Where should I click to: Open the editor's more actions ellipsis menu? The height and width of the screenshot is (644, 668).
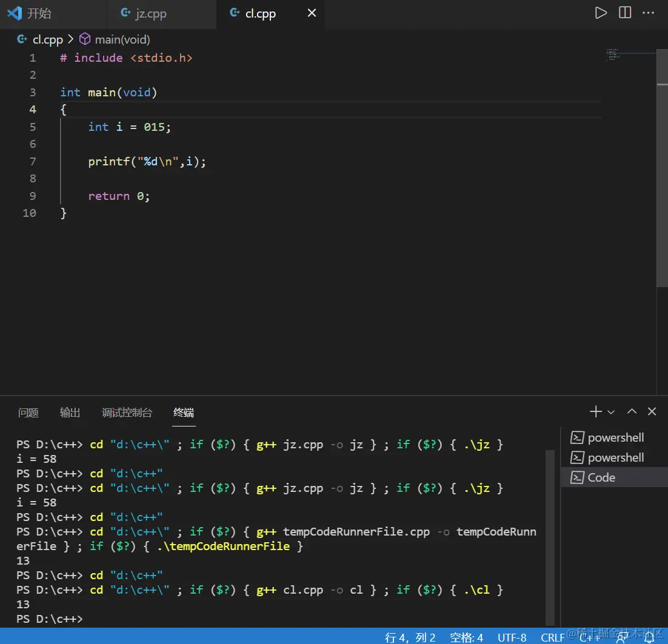click(650, 13)
